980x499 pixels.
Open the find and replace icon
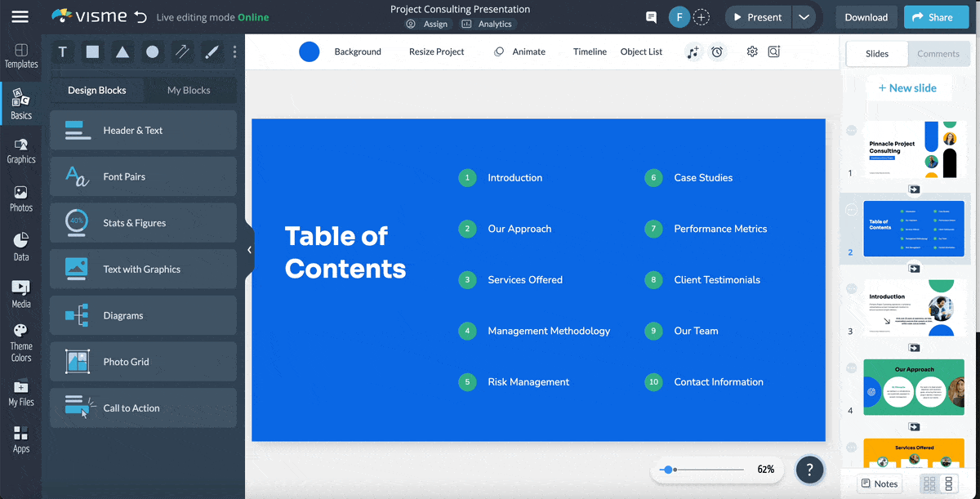coord(774,51)
